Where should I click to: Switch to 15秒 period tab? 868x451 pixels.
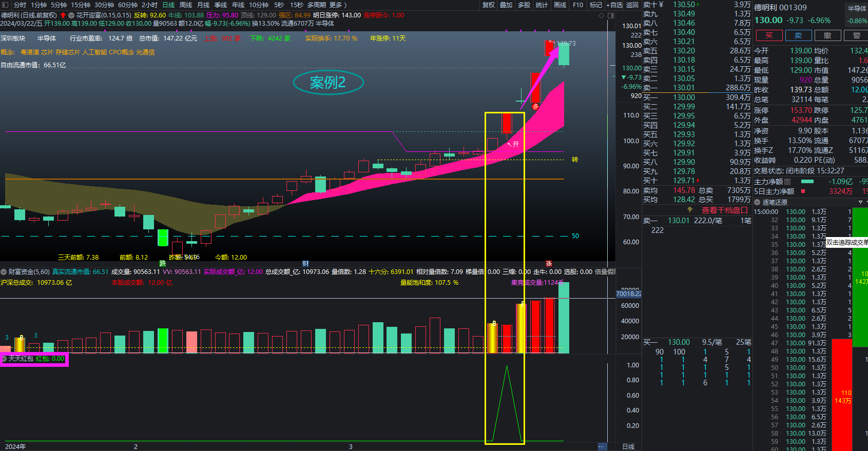[x=296, y=5]
